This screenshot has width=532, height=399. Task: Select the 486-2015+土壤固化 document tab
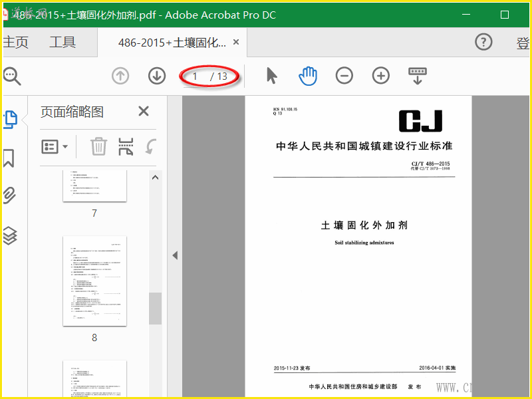pos(172,43)
